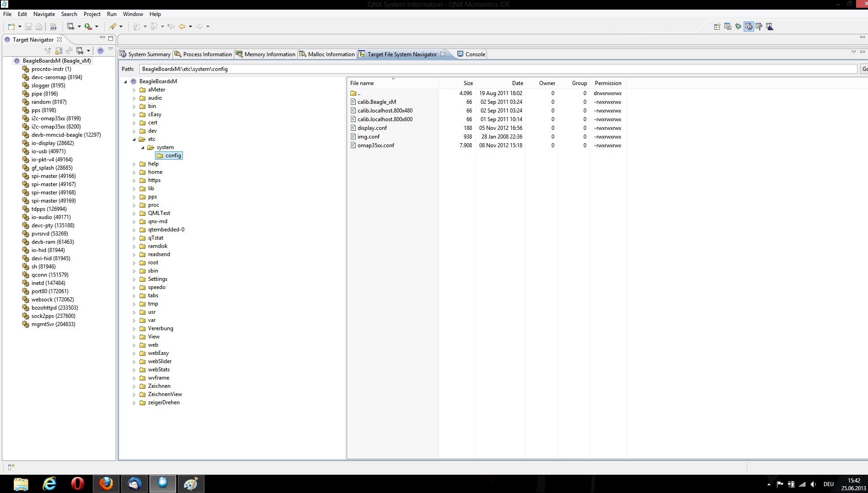Switch to the Memory Information tab

point(269,54)
